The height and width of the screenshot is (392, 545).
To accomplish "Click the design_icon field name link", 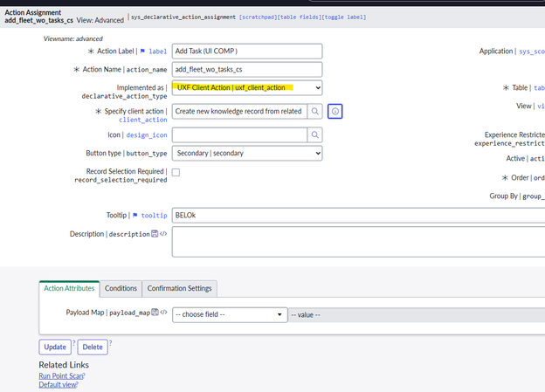I will point(147,135).
